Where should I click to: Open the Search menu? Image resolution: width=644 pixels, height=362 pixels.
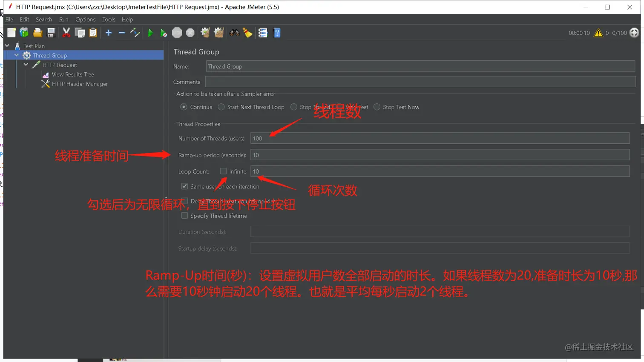(44, 20)
